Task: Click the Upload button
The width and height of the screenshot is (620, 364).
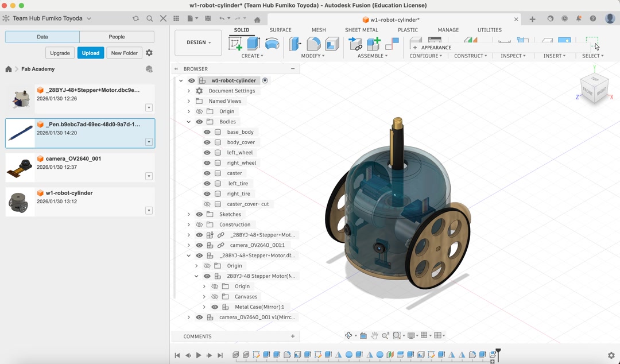Action: [x=90, y=53]
